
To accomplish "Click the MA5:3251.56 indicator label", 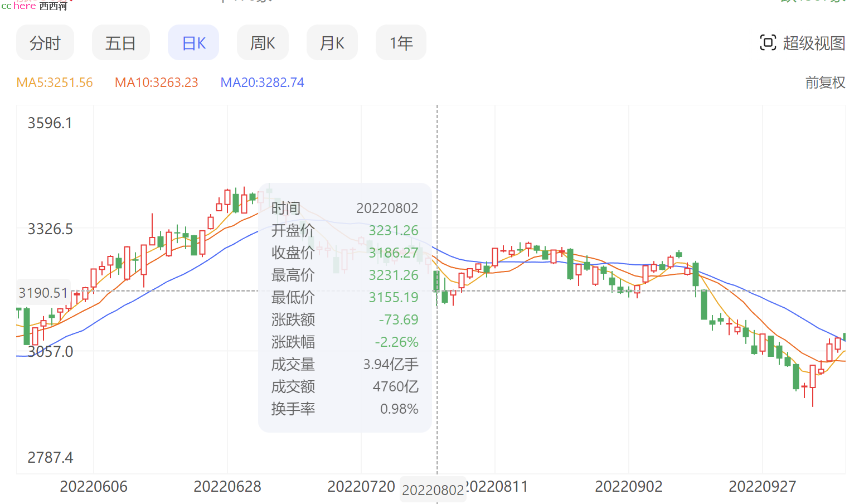I will tap(55, 83).
